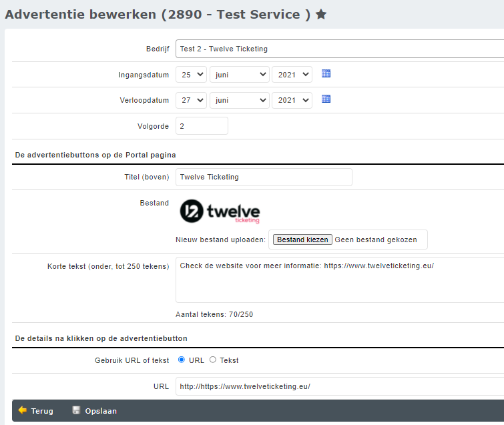Viewport: 504px width, 425px height.
Task: Expand the Verloopdatum month dropdown
Action: coord(239,100)
